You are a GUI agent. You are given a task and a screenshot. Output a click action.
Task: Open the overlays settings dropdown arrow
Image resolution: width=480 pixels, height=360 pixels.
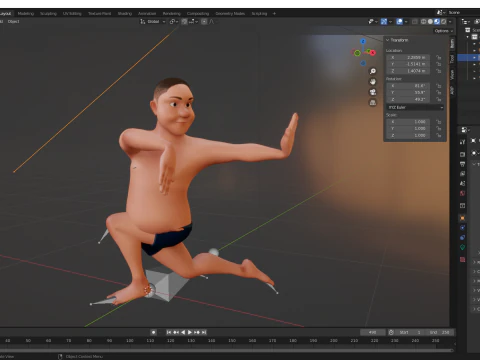(x=406, y=22)
